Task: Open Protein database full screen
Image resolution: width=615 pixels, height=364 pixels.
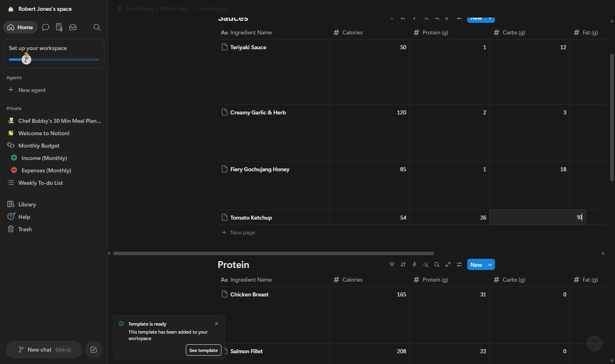Action: coord(448,264)
